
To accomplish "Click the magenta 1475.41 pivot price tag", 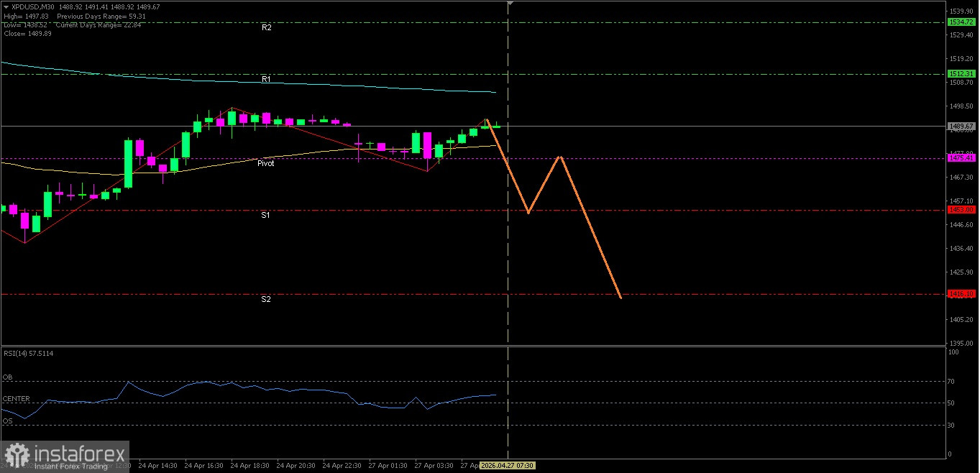I will (x=961, y=158).
